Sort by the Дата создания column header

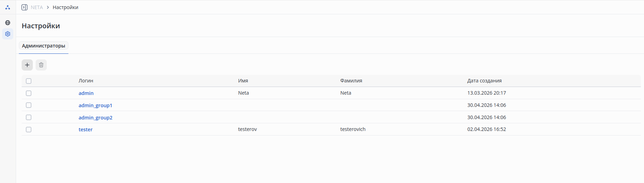[x=484, y=81]
